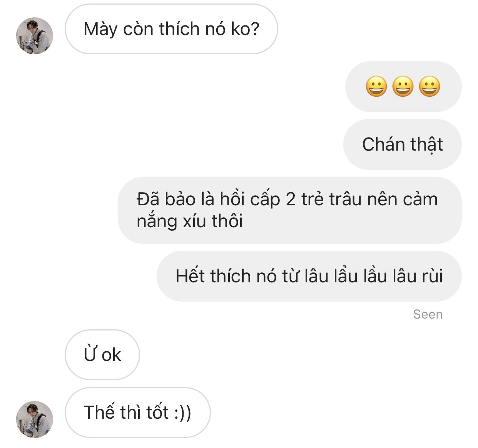Open the sender's profile photo beside the first message
The width and height of the screenshot is (478, 448).
click(x=35, y=35)
